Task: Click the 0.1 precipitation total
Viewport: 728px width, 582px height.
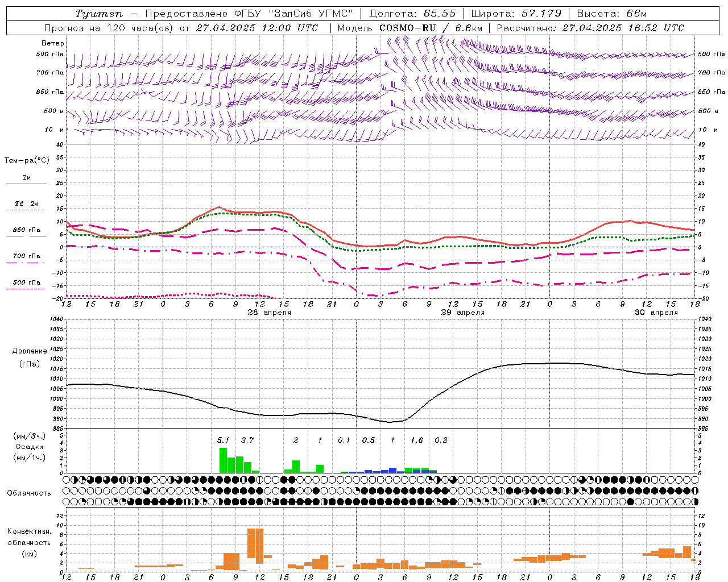Action: (344, 440)
